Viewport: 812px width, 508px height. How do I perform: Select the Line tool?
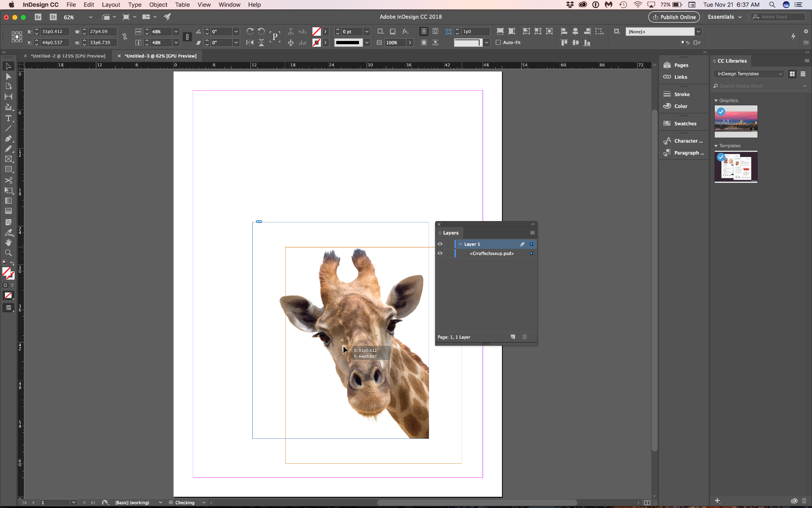tap(8, 128)
